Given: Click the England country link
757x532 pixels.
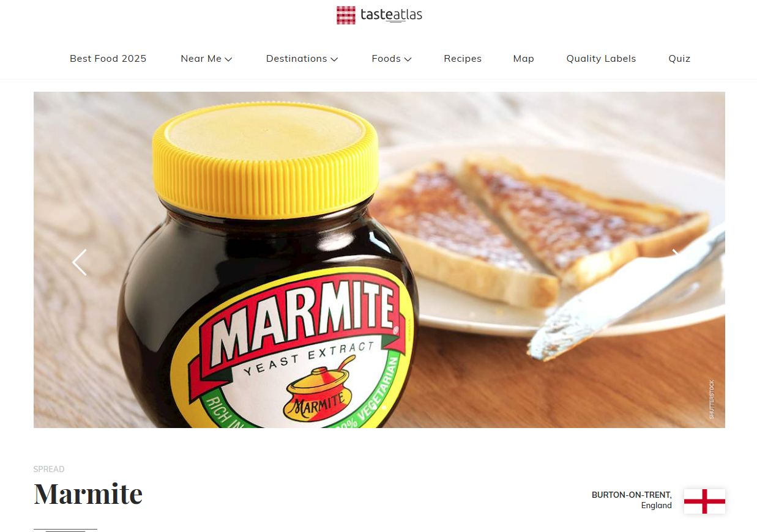Looking at the screenshot, I should pos(657,506).
